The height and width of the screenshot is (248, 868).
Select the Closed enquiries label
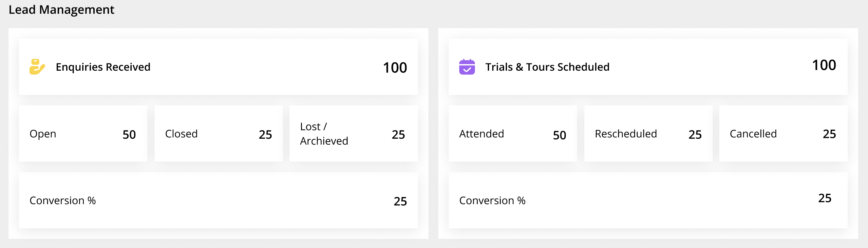[181, 133]
